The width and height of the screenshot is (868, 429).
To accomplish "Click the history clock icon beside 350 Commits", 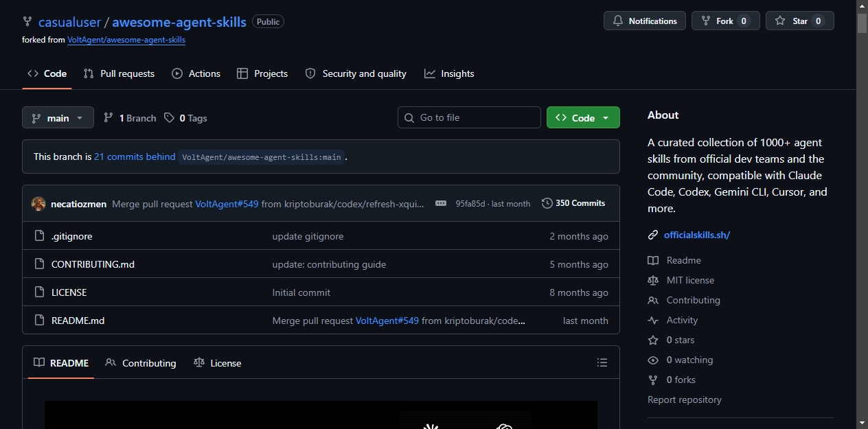I will tap(547, 203).
